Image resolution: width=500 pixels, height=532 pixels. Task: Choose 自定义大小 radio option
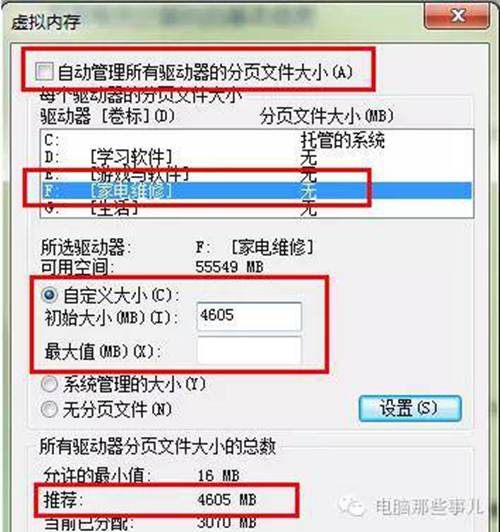point(50,295)
